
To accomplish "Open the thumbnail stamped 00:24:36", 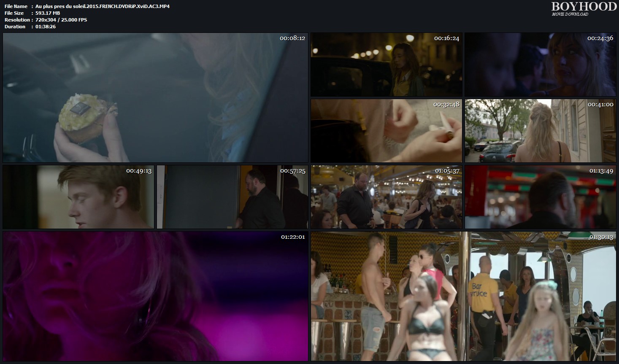I will point(541,65).
